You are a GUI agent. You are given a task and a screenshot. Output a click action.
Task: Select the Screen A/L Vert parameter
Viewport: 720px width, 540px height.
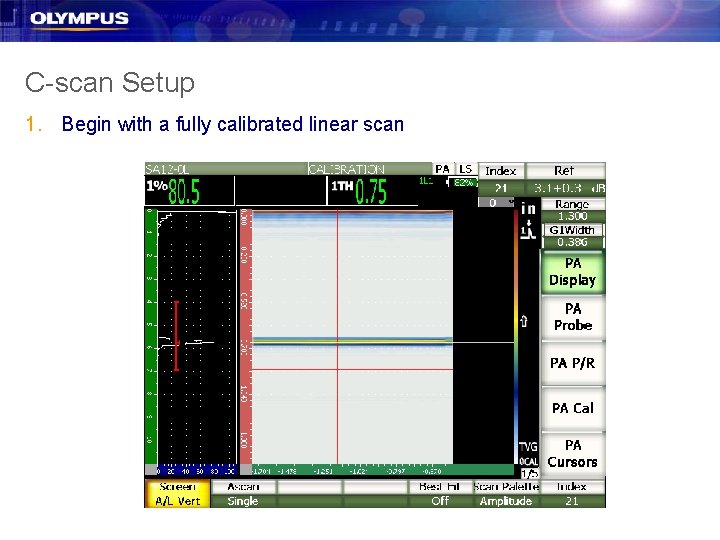coord(178,494)
